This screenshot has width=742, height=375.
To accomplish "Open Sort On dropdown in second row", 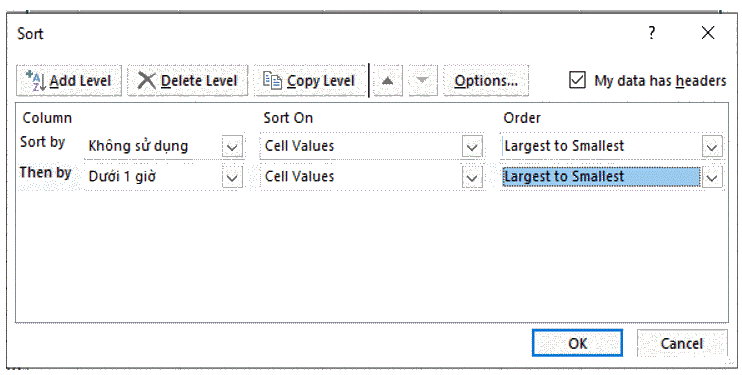I will pos(472,178).
